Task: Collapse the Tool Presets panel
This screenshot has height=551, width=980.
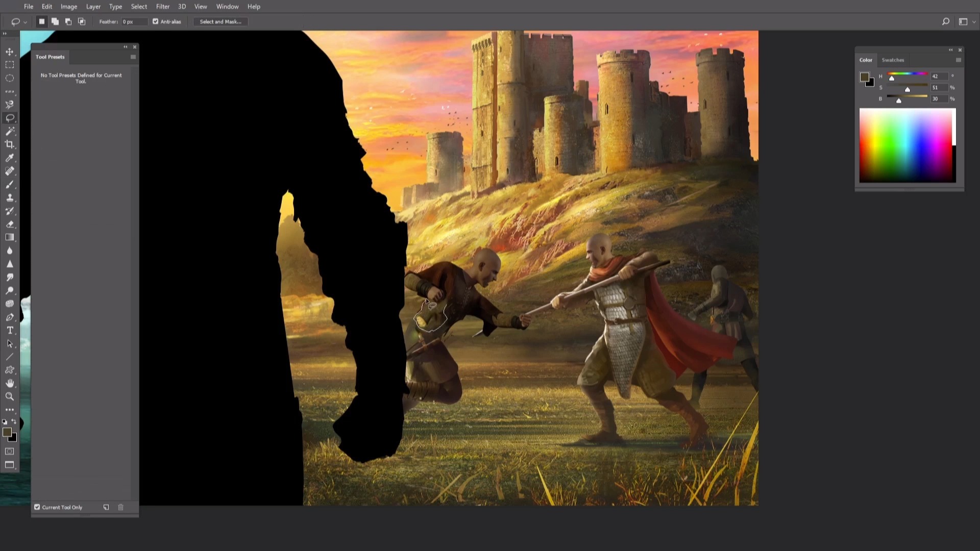Action: 126,47
